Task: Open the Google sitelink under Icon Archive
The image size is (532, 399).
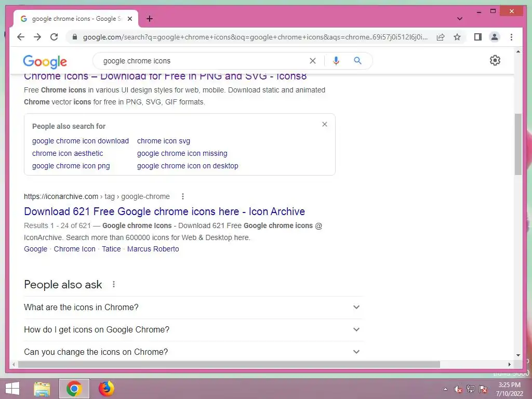Action: point(36,249)
